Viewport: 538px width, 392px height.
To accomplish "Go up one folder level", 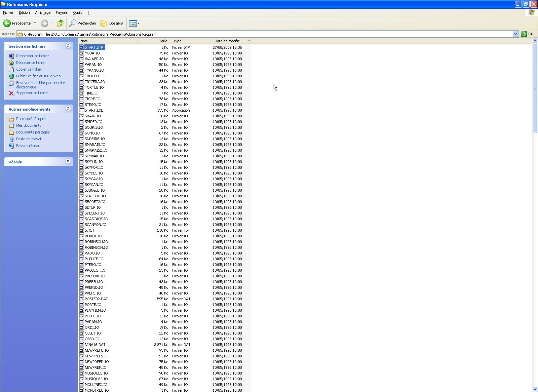I will pos(61,23).
